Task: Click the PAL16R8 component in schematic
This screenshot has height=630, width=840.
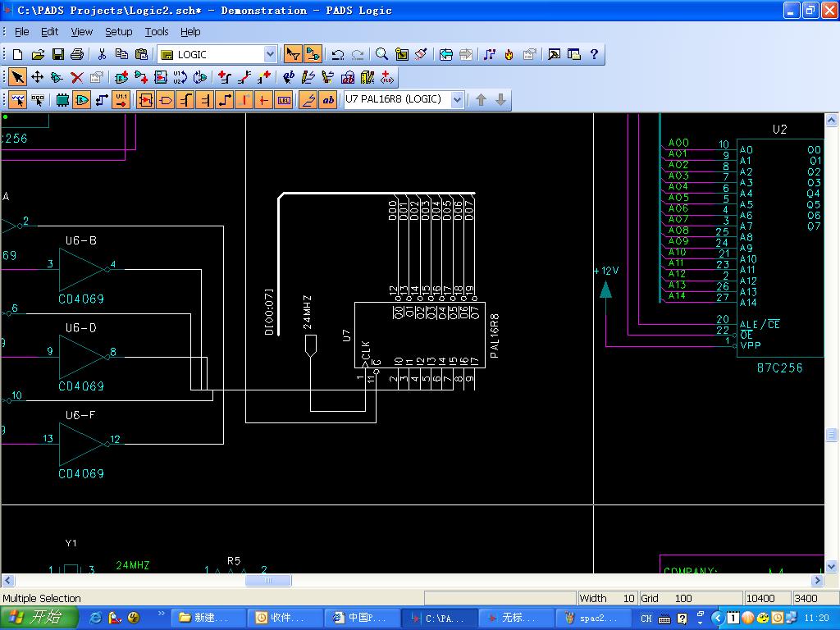Action: coord(418,335)
